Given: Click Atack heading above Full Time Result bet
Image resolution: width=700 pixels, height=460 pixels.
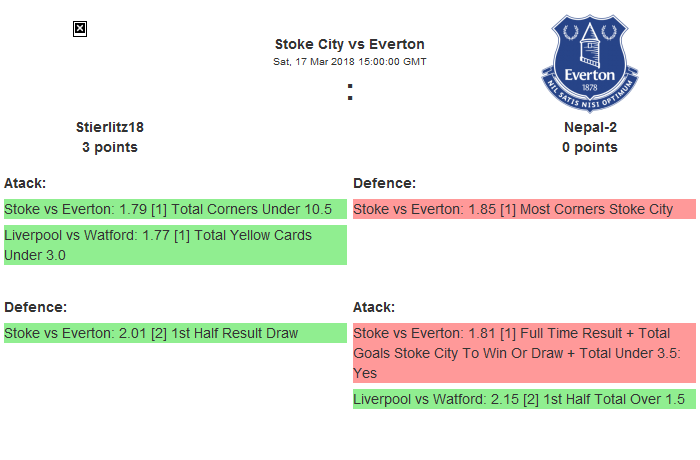Looking at the screenshot, I should point(374,307).
